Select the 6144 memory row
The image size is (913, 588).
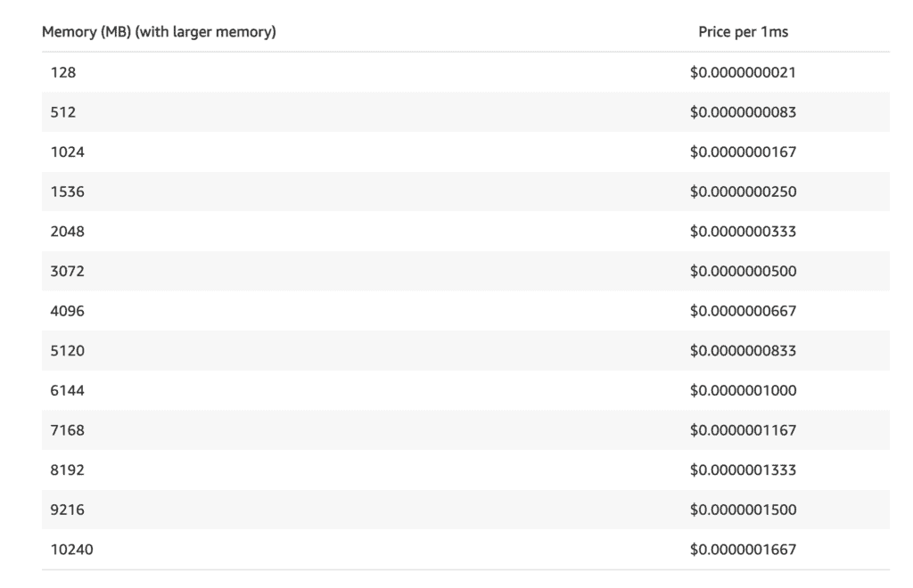click(x=68, y=390)
